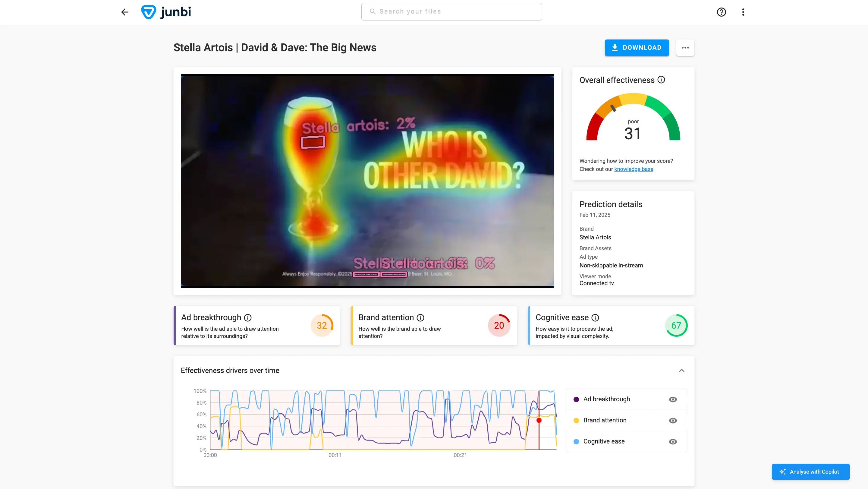Open the help question mark icon
This screenshot has height=489, width=868.
coord(721,12)
